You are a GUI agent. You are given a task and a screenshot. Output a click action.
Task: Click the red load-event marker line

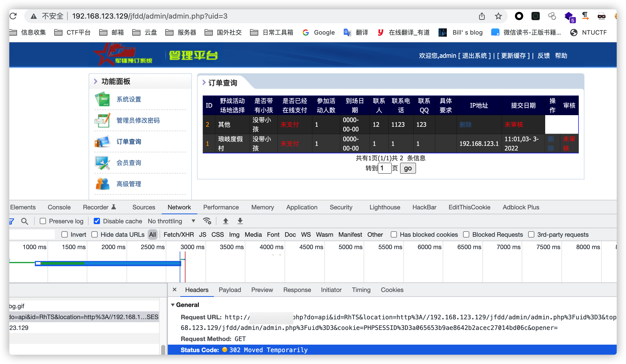pyautogui.click(x=185, y=267)
